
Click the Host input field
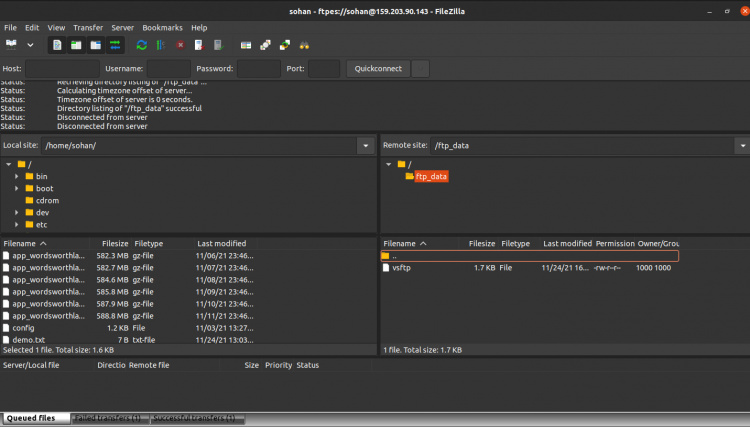click(x=62, y=69)
